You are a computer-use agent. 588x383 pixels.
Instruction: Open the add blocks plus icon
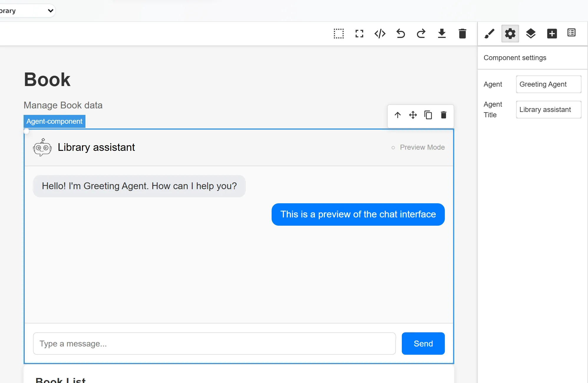point(552,34)
